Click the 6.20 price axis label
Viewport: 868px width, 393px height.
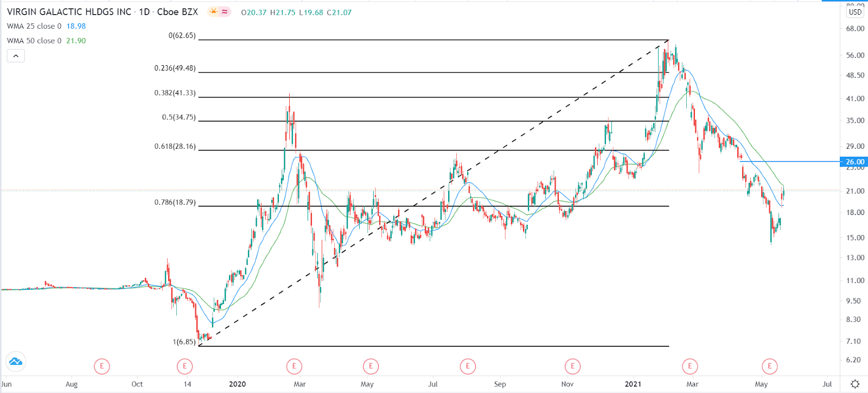pos(853,360)
